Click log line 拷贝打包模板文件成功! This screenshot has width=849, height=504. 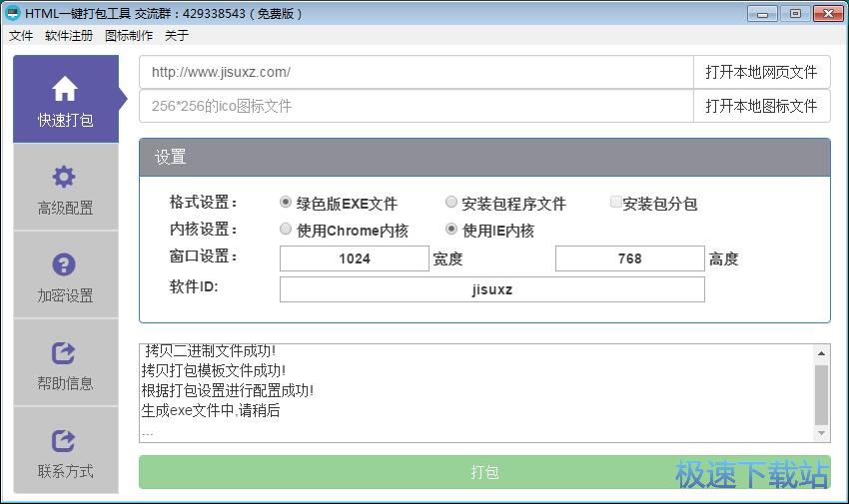[x=214, y=370]
